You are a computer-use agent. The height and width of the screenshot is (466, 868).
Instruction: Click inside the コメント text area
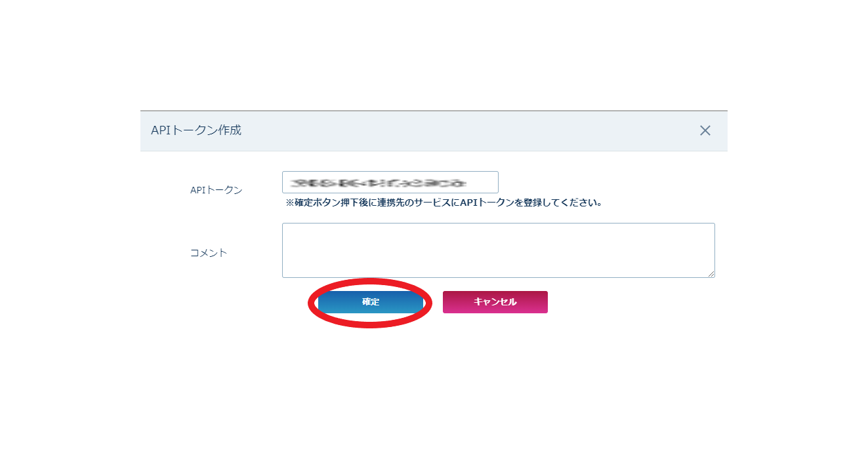pos(499,250)
